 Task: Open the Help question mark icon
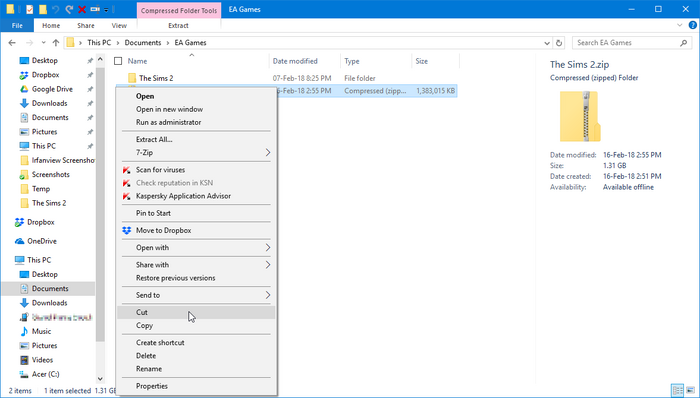tap(692, 25)
